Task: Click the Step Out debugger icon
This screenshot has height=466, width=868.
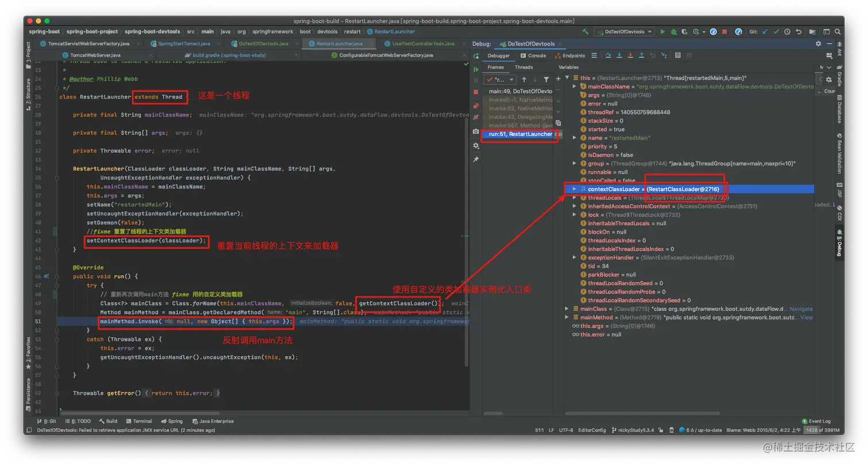Action: click(641, 55)
